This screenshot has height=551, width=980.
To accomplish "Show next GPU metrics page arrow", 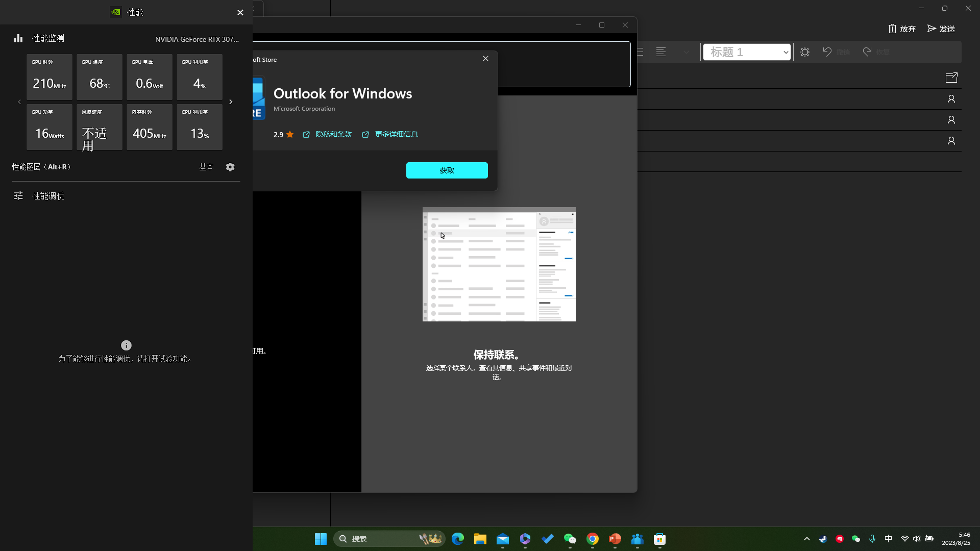I will pos(231,102).
